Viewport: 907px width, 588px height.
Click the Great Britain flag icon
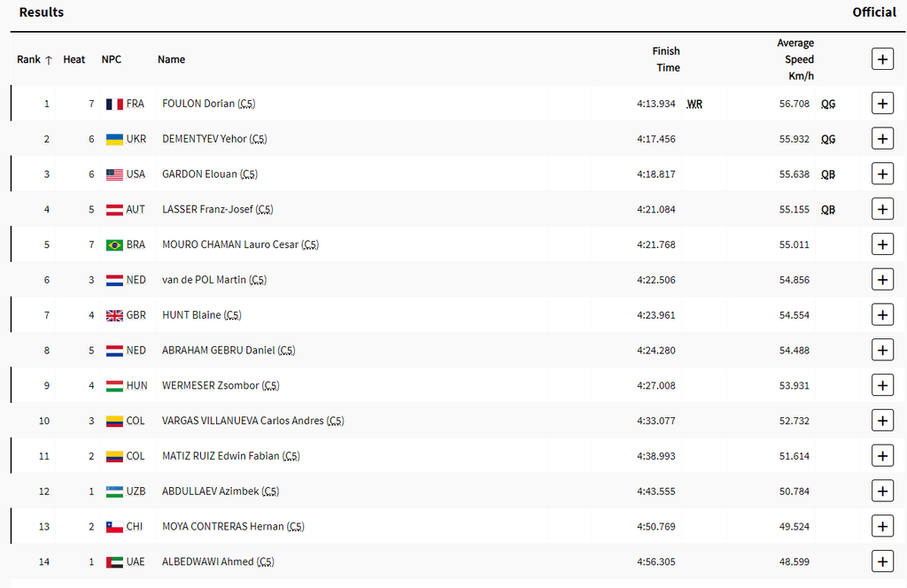[114, 315]
